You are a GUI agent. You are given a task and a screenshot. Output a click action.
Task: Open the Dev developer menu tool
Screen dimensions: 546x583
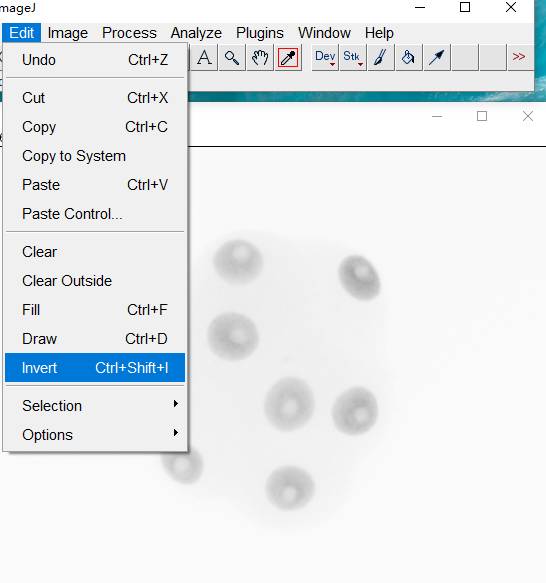coord(325,58)
